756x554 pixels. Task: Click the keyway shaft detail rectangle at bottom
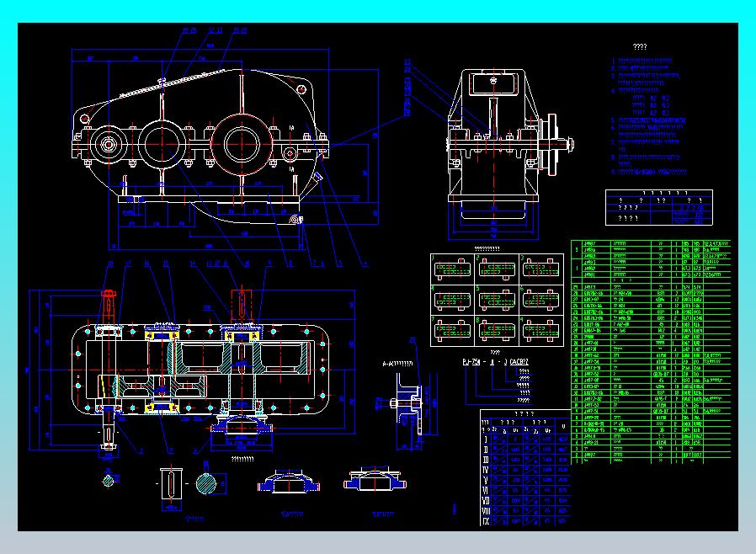click(171, 483)
